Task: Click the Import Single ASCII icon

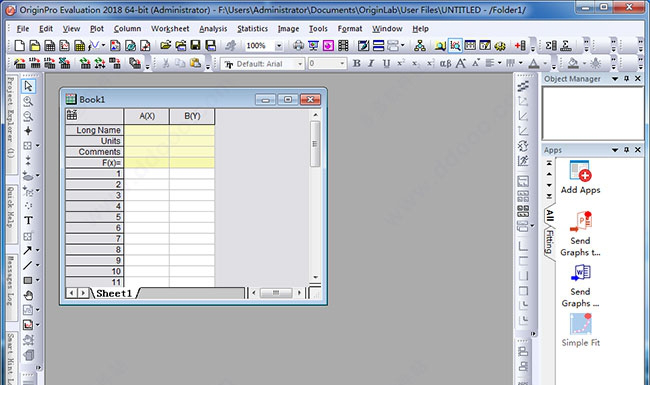Action: click(35, 63)
